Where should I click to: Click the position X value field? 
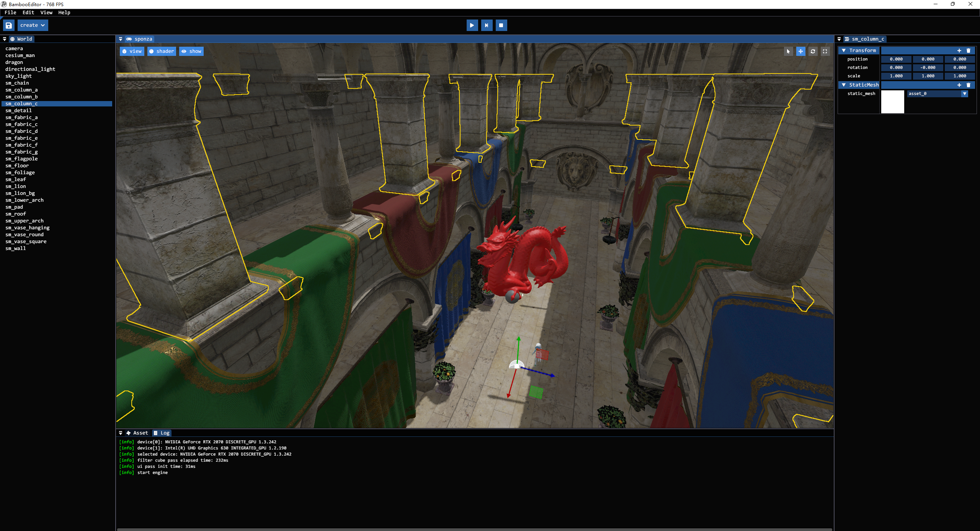click(x=896, y=59)
